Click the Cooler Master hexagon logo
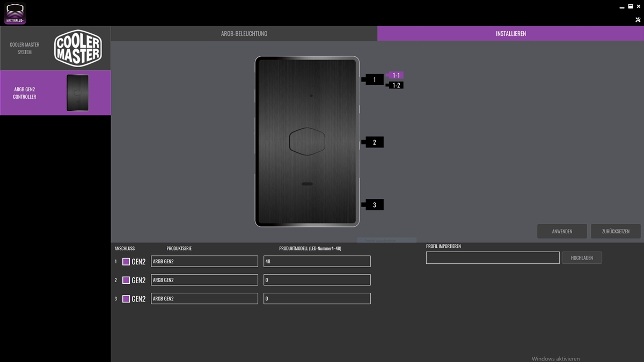Viewport: 644px width, 362px height. [x=78, y=48]
